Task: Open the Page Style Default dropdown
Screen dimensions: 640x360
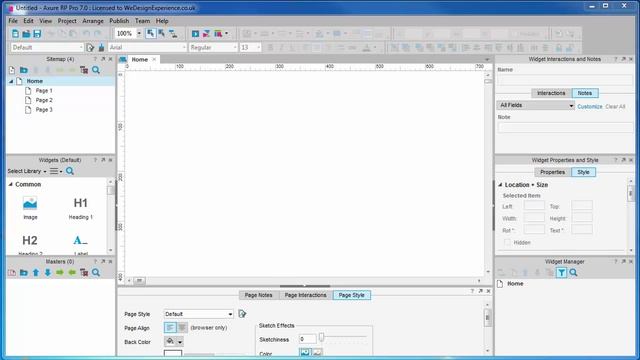Action: pos(198,314)
